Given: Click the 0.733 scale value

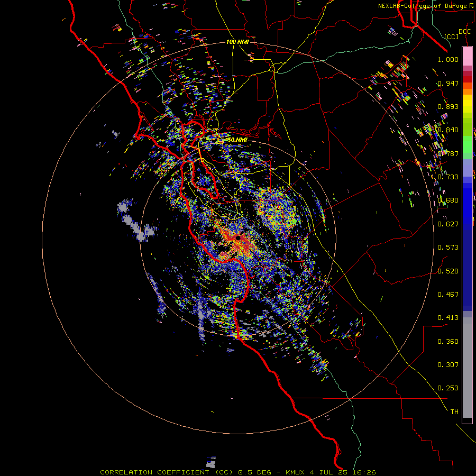Looking at the screenshot, I should [448, 177].
